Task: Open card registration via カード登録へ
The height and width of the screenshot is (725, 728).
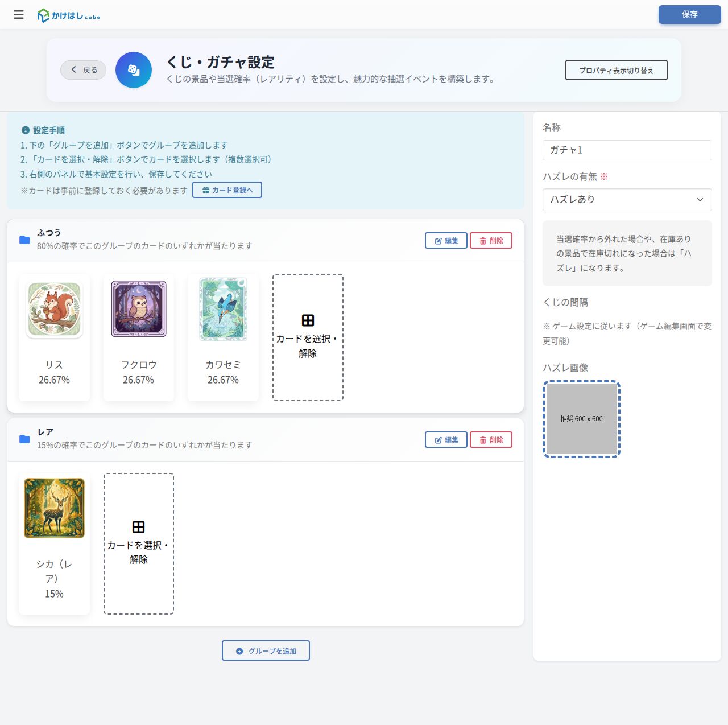Action: [227, 190]
